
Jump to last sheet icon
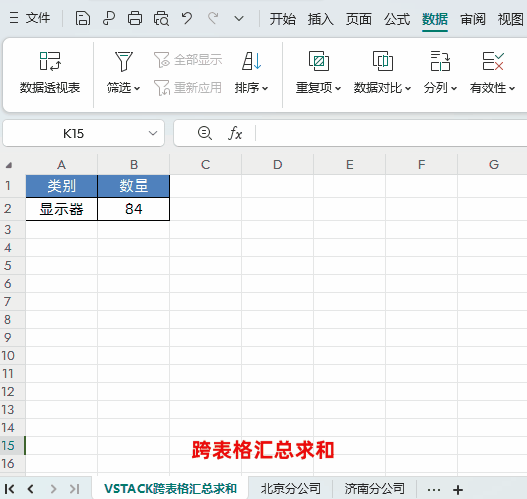click(x=75, y=489)
